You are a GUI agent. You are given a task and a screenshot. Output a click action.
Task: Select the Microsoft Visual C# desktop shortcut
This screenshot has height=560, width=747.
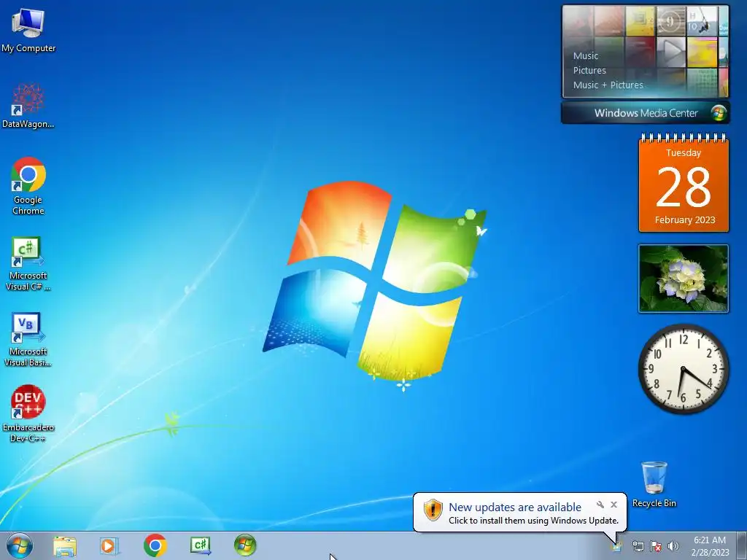point(28,263)
